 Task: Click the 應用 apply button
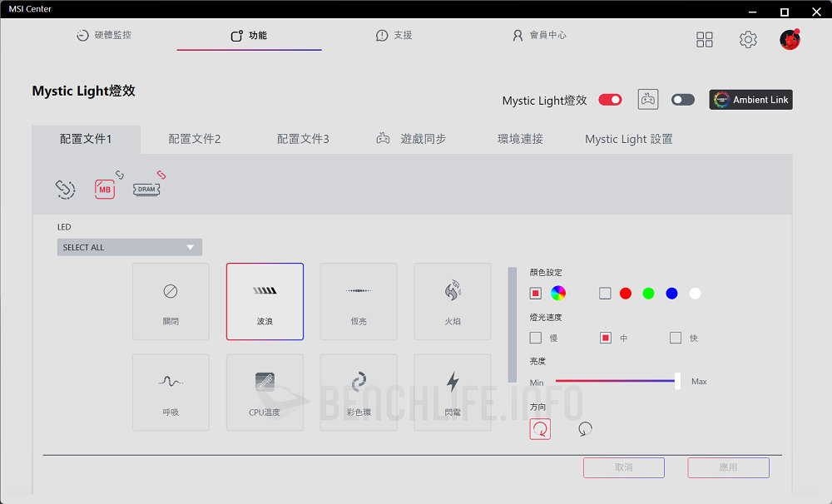[729, 467]
